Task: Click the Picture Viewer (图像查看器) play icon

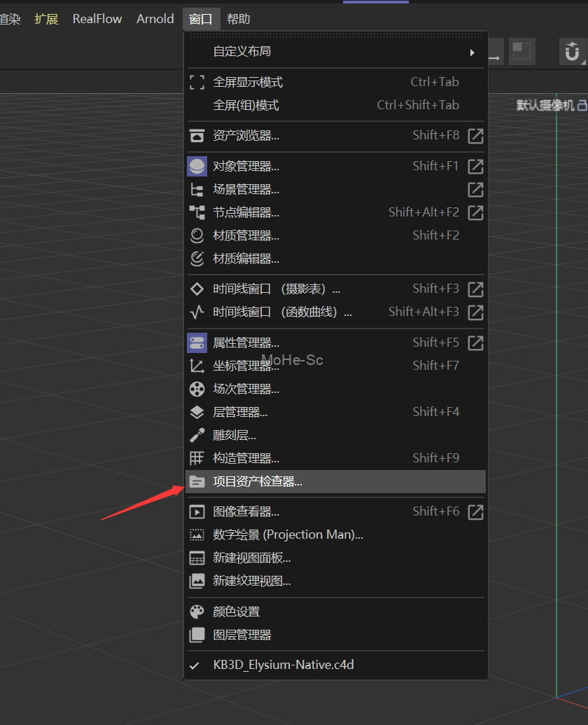Action: click(197, 512)
